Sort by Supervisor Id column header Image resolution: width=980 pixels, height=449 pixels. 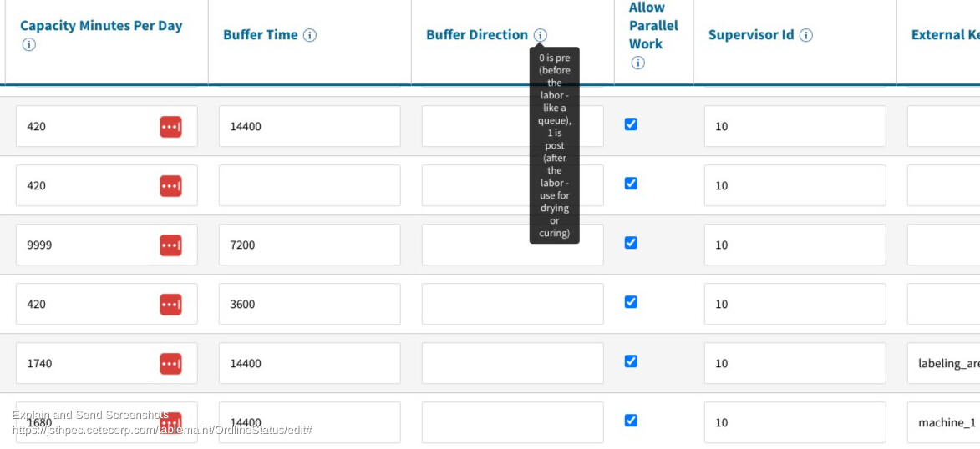pos(751,35)
